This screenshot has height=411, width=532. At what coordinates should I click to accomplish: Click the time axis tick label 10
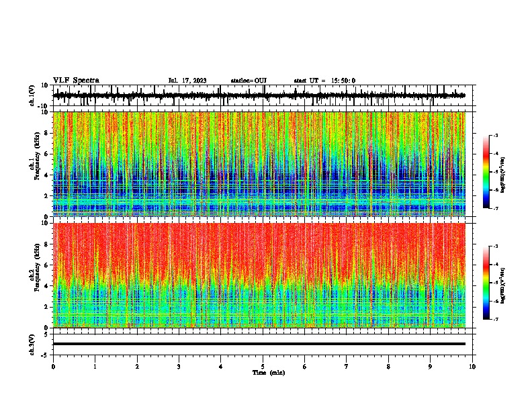[x=472, y=366]
